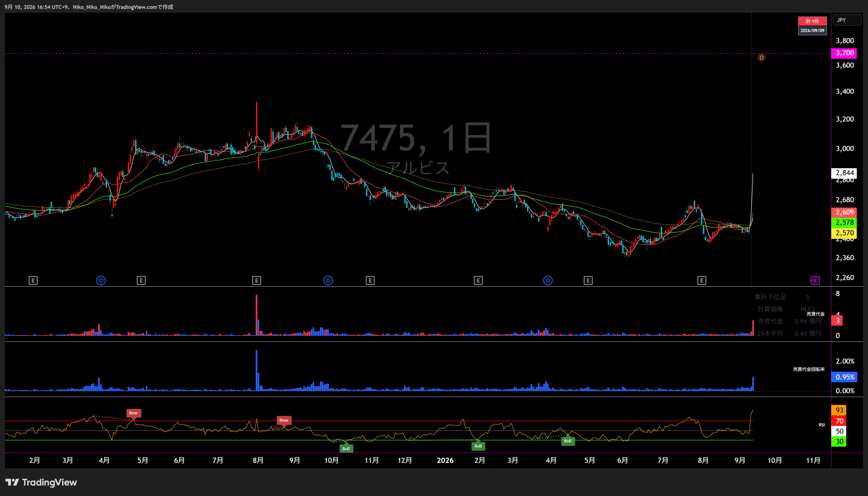
Task: Click the red 計 1件 alert badge
Action: [812, 21]
